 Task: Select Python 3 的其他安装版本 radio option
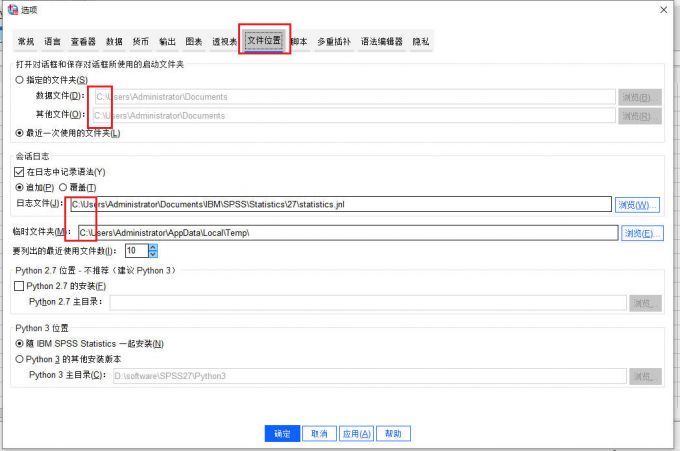point(20,359)
